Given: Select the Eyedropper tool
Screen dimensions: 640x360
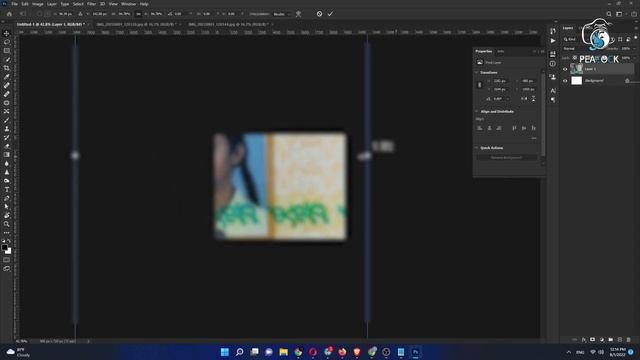Looking at the screenshot, I should tap(7, 77).
